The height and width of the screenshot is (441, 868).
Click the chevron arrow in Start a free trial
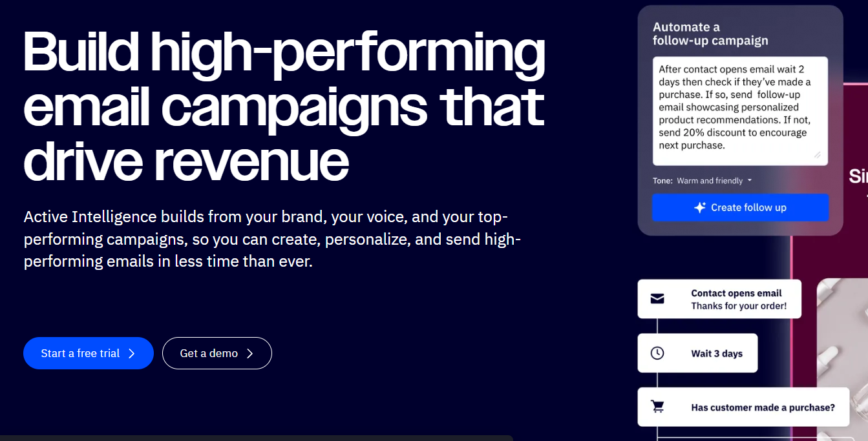131,353
